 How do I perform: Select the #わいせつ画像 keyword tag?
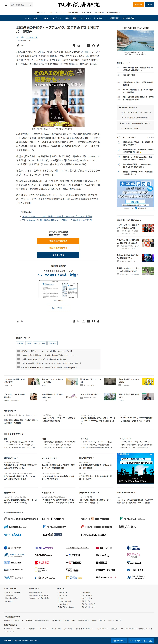click(40, 343)
